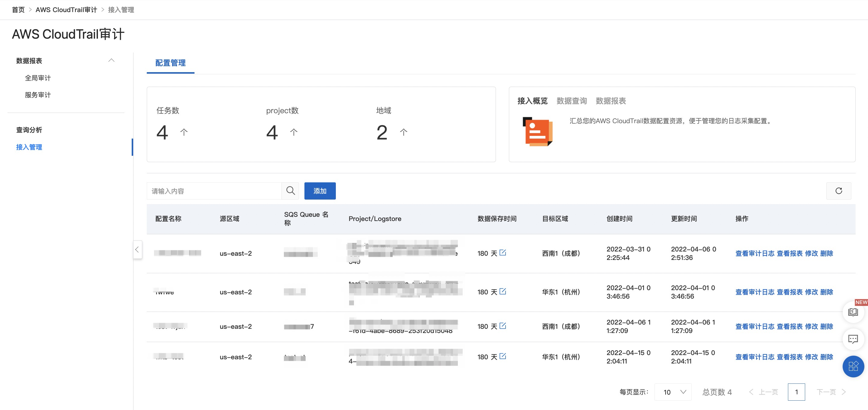The width and height of the screenshot is (868, 410).
Task: Click 修改 for the 2022-04-06 1:27:09 row
Action: click(x=812, y=326)
